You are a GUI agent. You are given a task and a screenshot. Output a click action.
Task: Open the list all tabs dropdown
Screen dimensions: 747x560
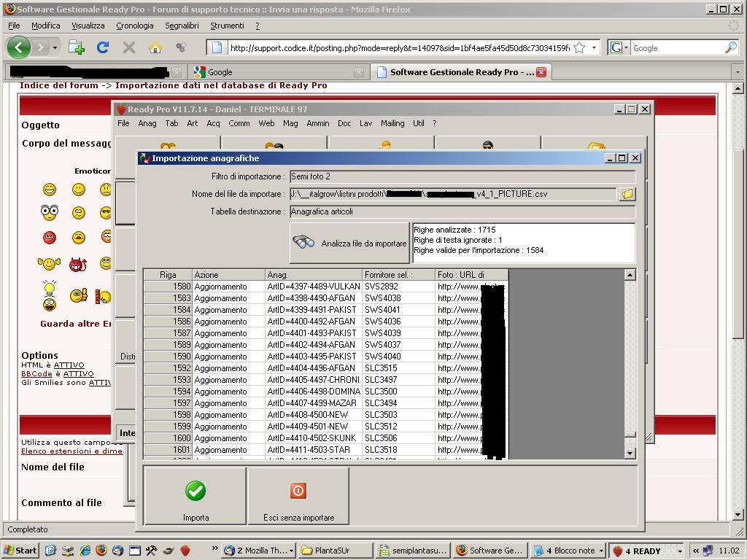pos(738,72)
